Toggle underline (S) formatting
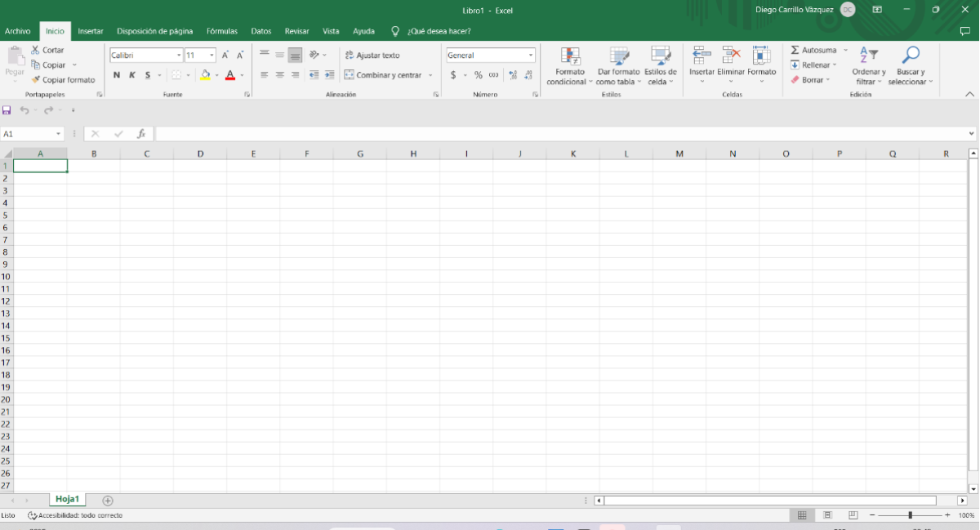Image resolution: width=980 pixels, height=530 pixels. (148, 74)
